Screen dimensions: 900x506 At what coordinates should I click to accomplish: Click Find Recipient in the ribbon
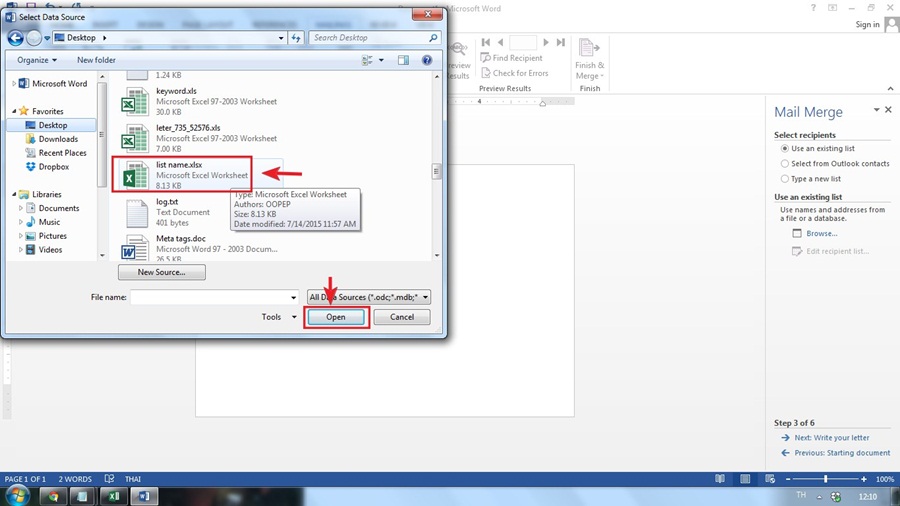pos(511,58)
